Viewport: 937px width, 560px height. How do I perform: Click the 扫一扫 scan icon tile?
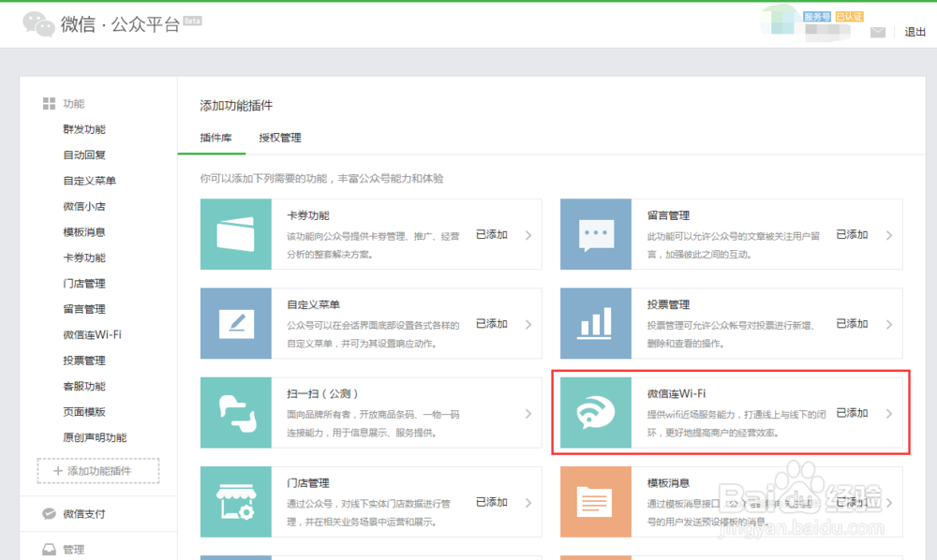(236, 413)
